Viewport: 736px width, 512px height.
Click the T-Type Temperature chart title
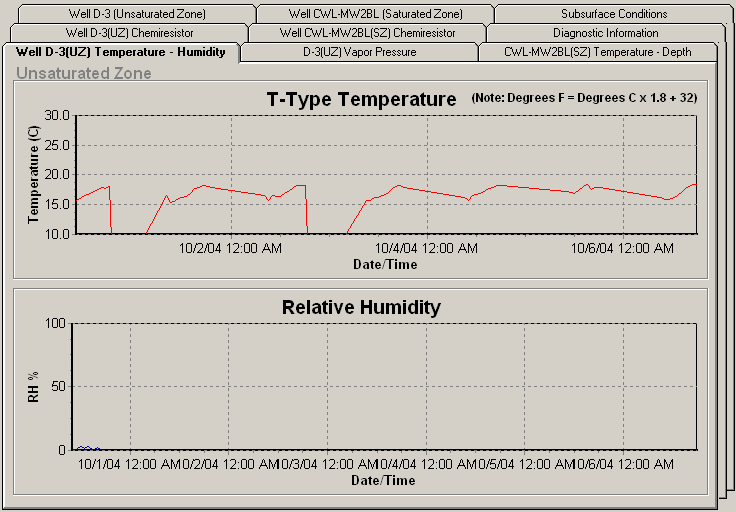pyautogui.click(x=361, y=99)
